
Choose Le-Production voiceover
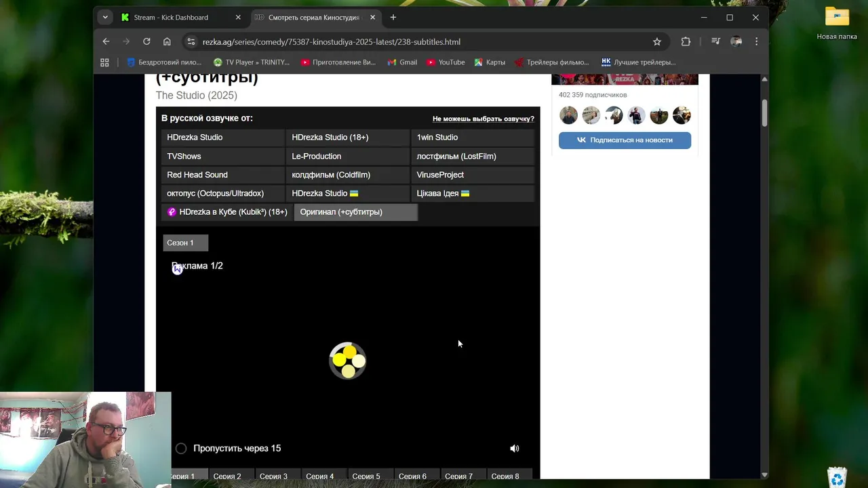[348, 156]
